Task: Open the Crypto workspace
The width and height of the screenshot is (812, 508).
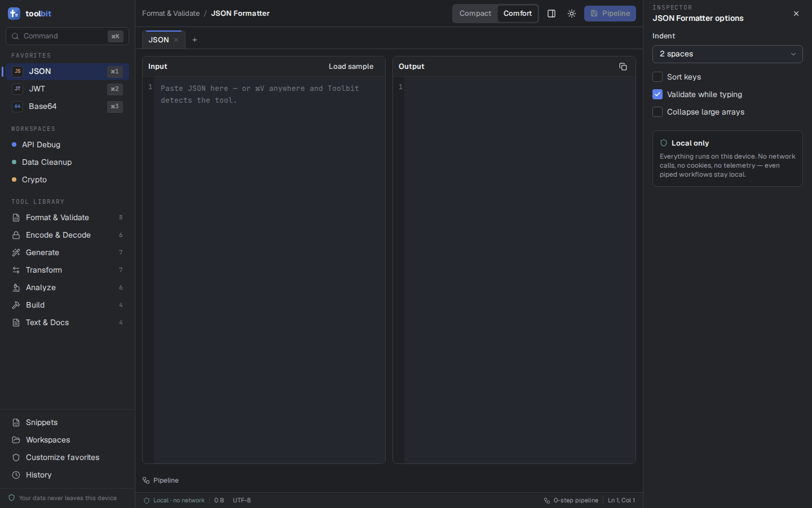Action: 68,179
